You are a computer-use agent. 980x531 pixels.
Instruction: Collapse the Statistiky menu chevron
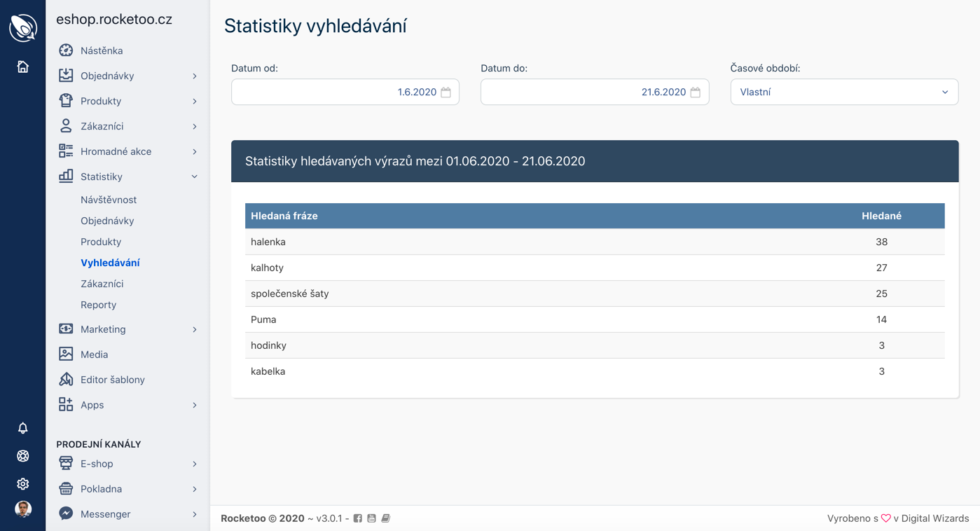coord(195,177)
